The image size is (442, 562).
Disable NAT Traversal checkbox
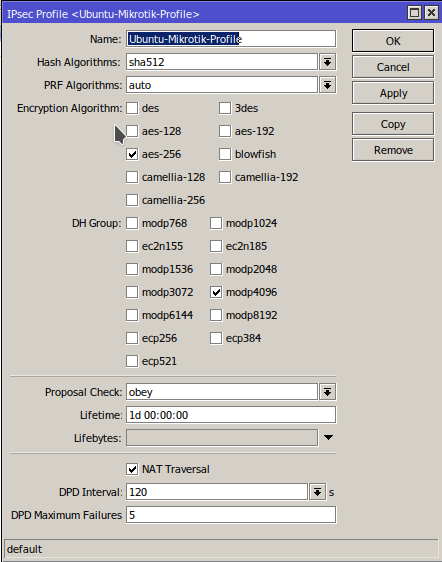click(x=132, y=469)
